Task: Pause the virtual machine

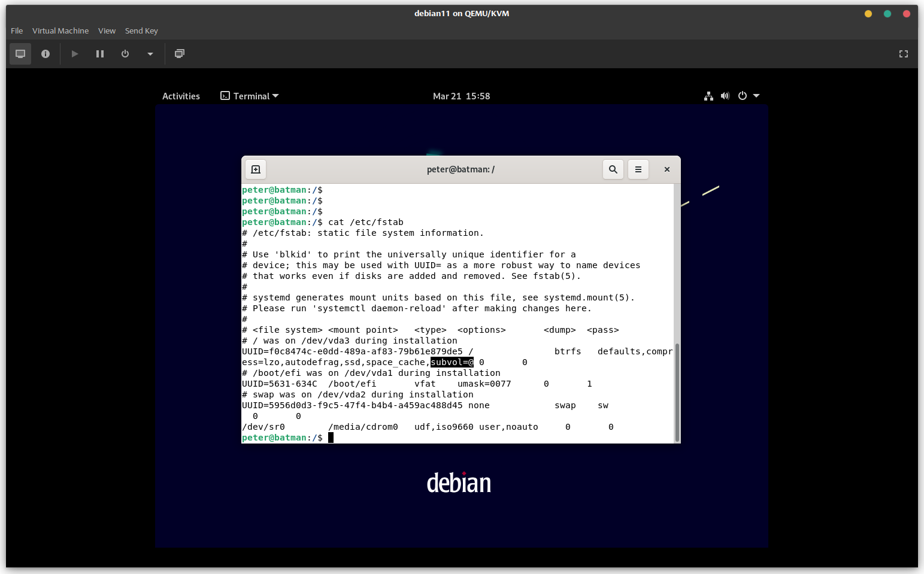Action: coord(100,54)
